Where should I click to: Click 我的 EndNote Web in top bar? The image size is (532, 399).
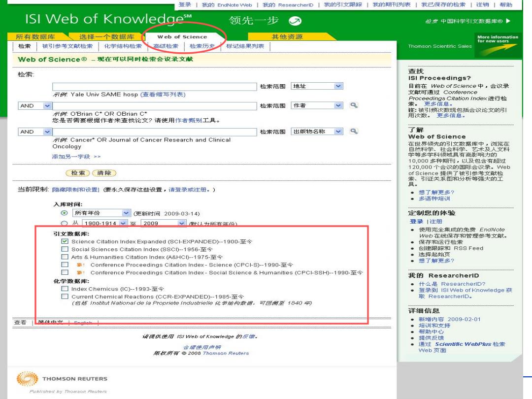tap(227, 5)
